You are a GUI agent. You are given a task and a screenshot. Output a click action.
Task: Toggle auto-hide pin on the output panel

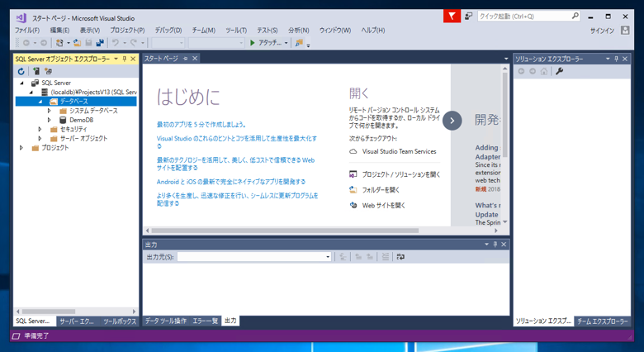495,245
